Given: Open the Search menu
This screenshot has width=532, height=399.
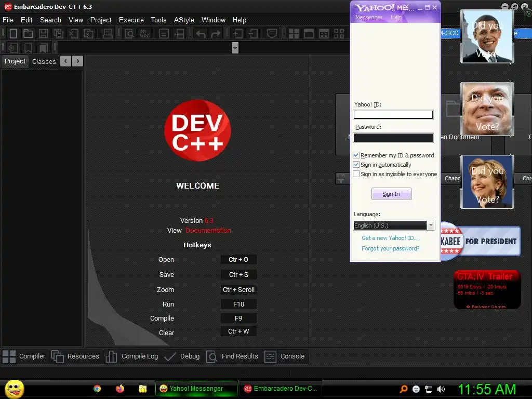Looking at the screenshot, I should click(x=50, y=20).
